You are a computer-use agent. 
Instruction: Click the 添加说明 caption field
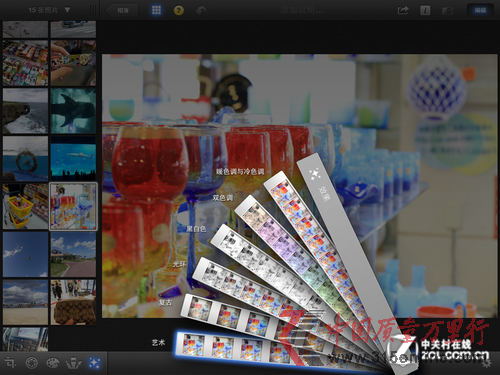click(302, 10)
